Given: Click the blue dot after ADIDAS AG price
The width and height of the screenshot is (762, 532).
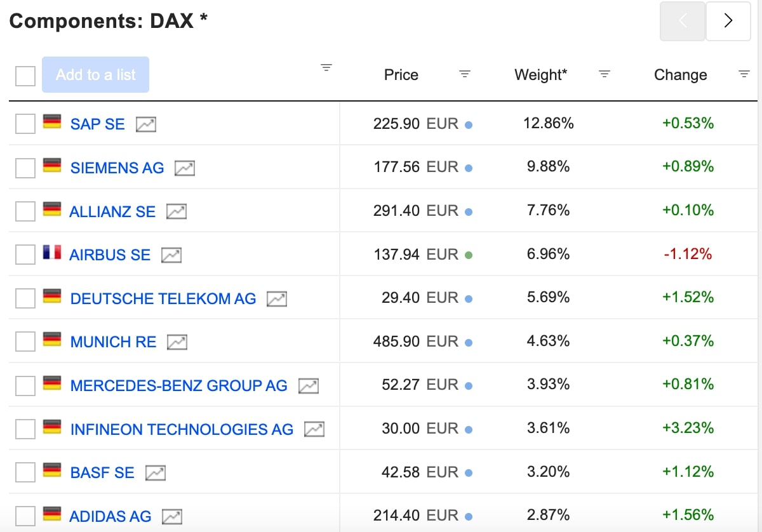Looking at the screenshot, I should (x=469, y=516).
